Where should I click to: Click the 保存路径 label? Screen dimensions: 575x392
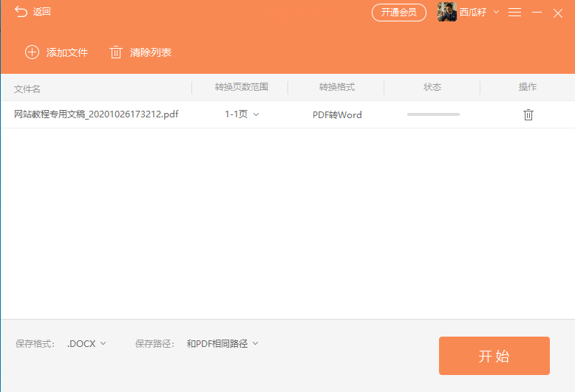(154, 343)
